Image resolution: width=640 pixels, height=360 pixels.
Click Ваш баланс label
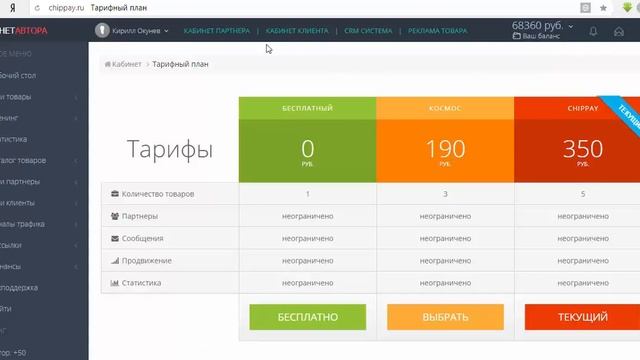point(541,36)
